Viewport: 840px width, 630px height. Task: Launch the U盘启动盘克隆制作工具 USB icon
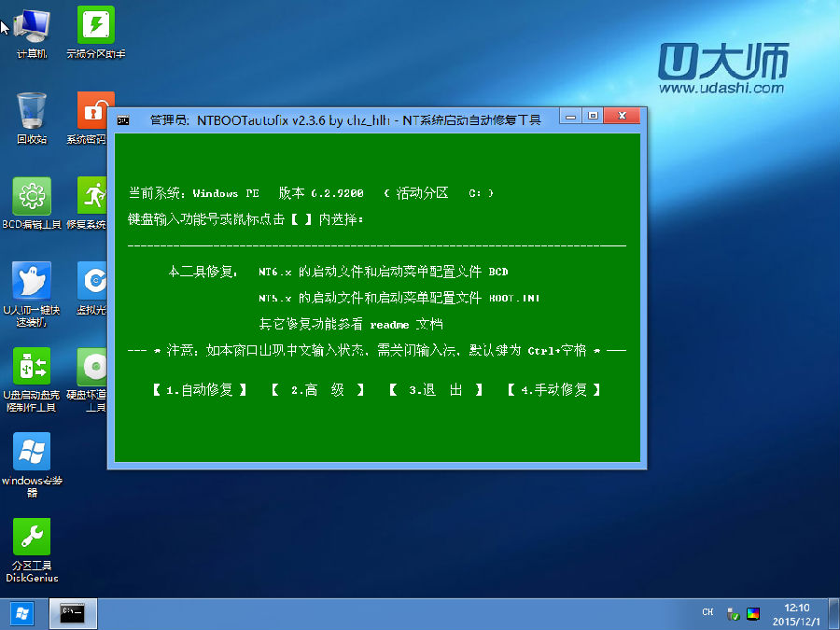tap(32, 367)
